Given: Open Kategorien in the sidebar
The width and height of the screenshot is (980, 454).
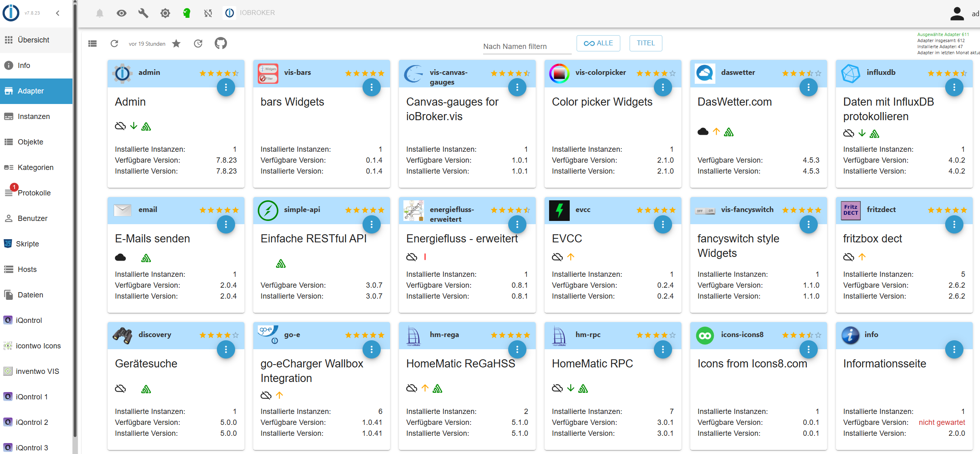Looking at the screenshot, I should 36,168.
